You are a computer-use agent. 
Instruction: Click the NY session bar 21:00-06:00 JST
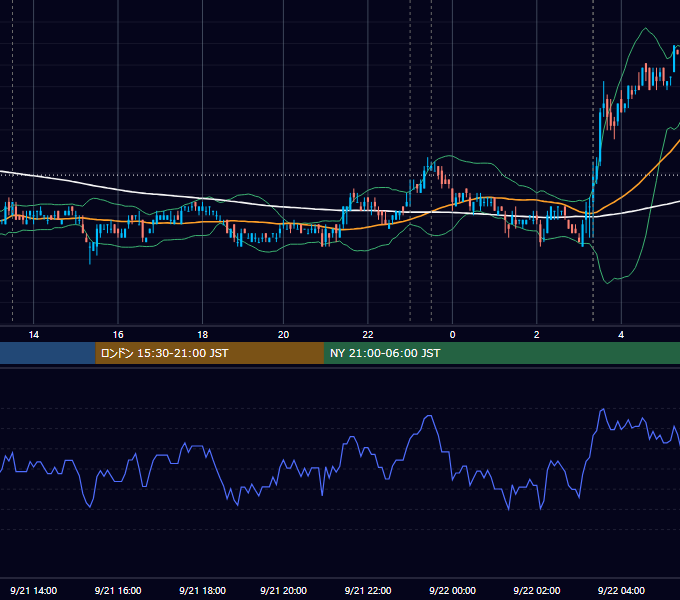[x=502, y=353]
